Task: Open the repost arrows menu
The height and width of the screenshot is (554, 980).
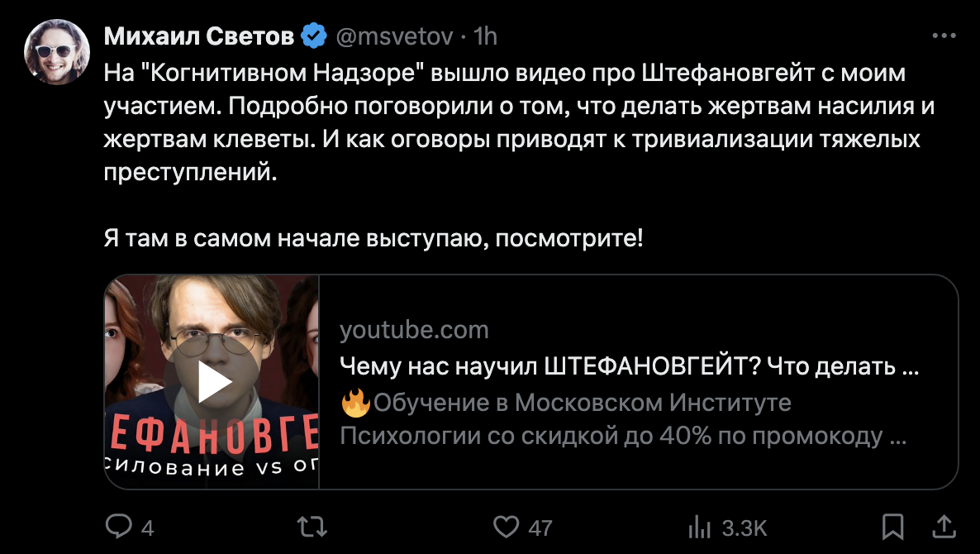Action: point(313,527)
